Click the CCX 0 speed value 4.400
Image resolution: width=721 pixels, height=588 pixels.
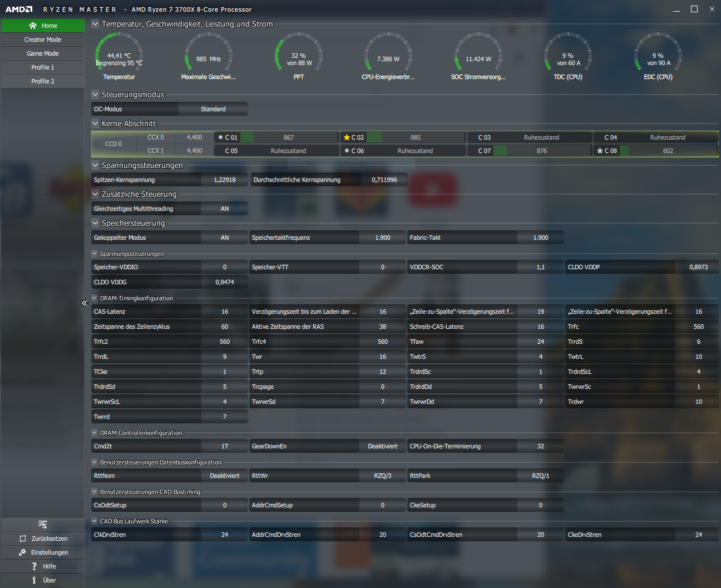(194, 137)
